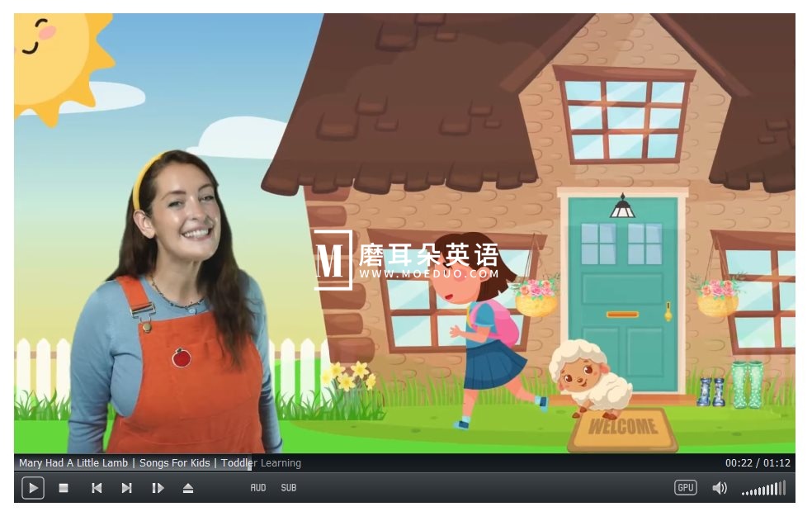
Task: Step forward one frame
Action: pos(158,488)
